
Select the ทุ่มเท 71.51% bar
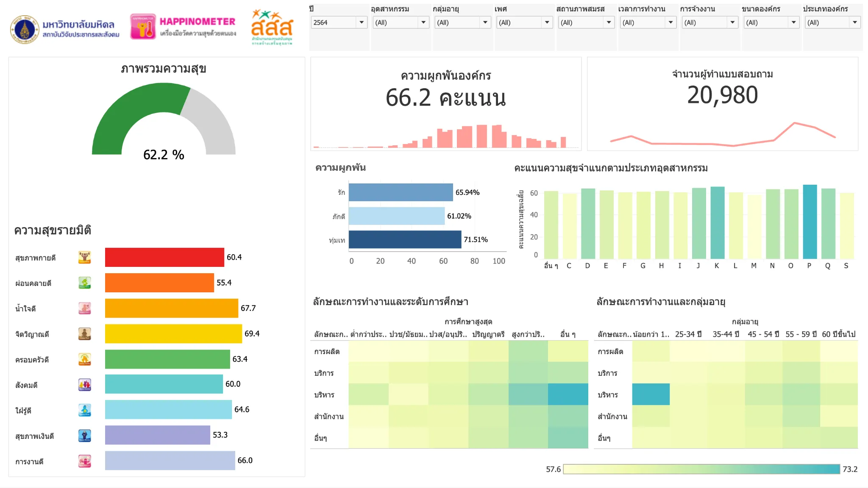point(405,239)
